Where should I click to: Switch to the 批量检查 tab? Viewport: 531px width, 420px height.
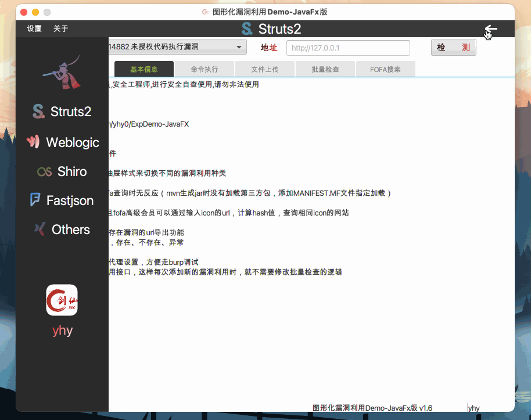[325, 69]
